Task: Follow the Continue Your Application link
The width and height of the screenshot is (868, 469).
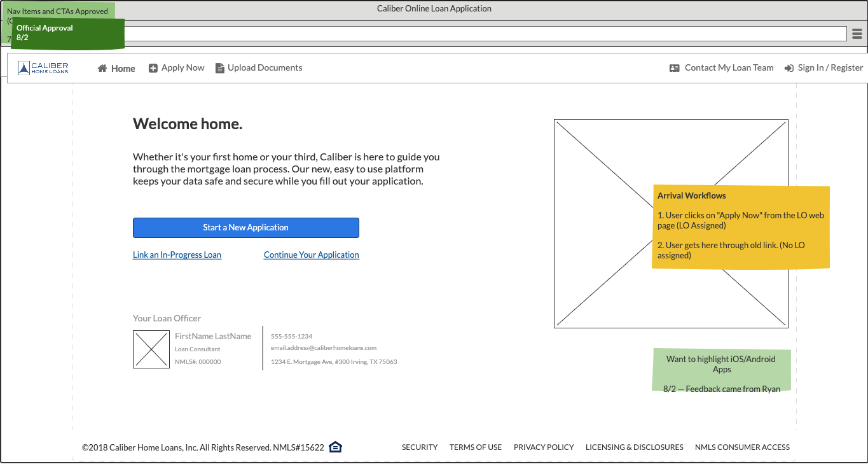Action: click(312, 255)
